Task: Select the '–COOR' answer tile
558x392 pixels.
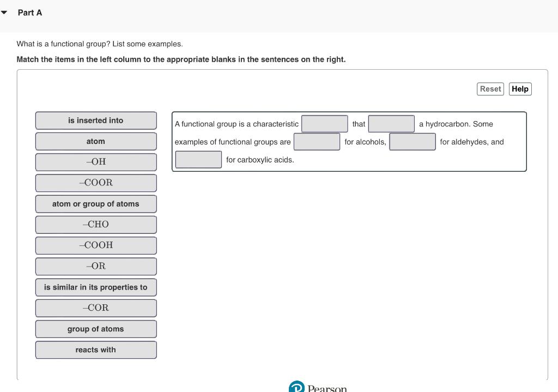Action: (96, 183)
